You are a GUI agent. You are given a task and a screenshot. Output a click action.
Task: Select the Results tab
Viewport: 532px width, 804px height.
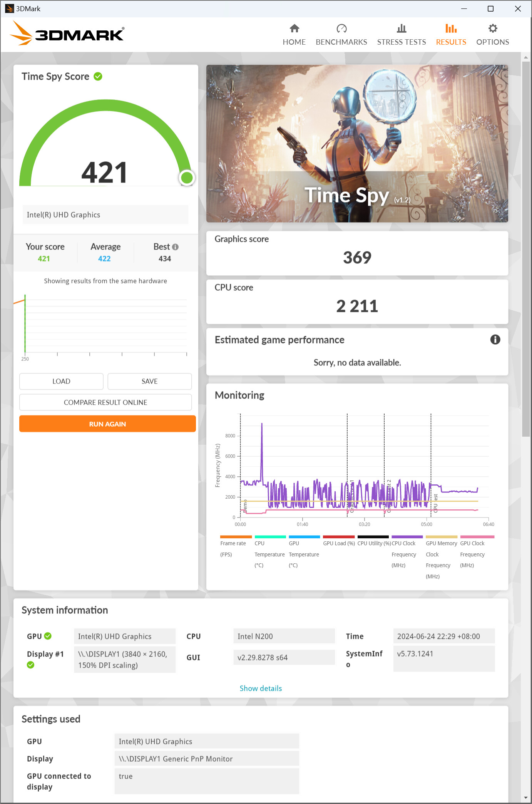[451, 34]
